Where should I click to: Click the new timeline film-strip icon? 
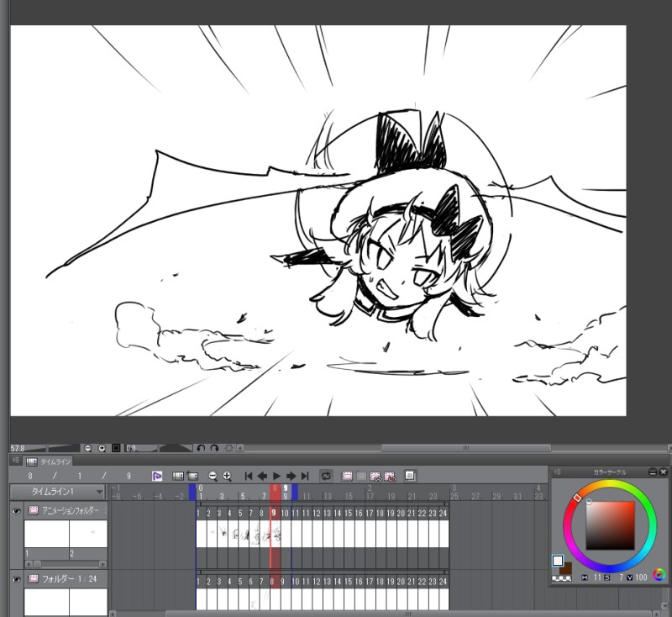point(178,476)
